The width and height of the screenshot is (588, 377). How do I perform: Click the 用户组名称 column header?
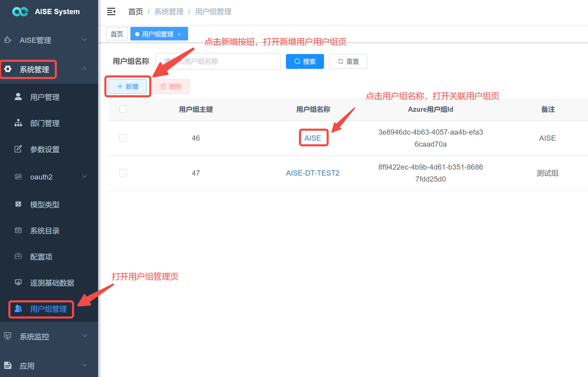pos(313,109)
